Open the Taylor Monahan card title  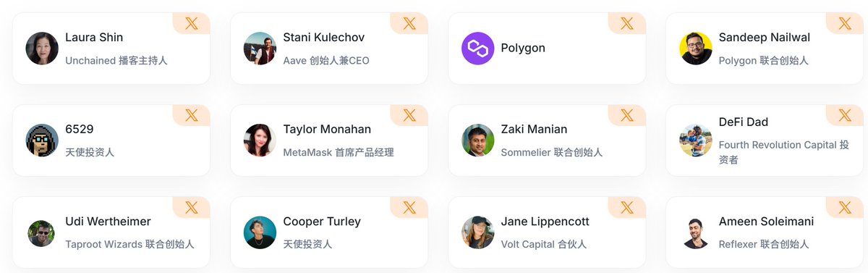coord(327,129)
